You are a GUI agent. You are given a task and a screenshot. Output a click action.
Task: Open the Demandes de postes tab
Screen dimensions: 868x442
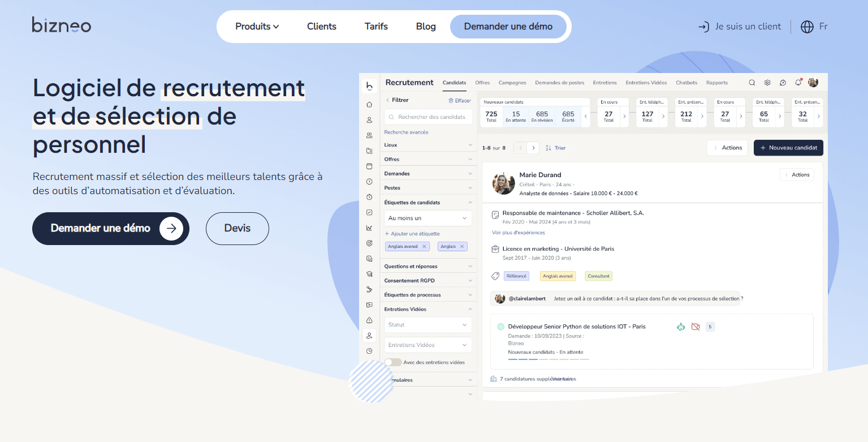560,83
